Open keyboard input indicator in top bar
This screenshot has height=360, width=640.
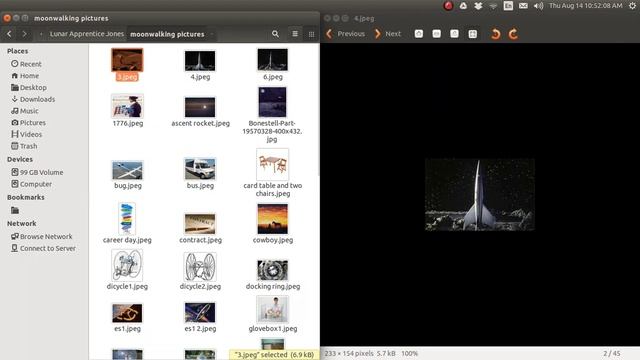point(508,6)
